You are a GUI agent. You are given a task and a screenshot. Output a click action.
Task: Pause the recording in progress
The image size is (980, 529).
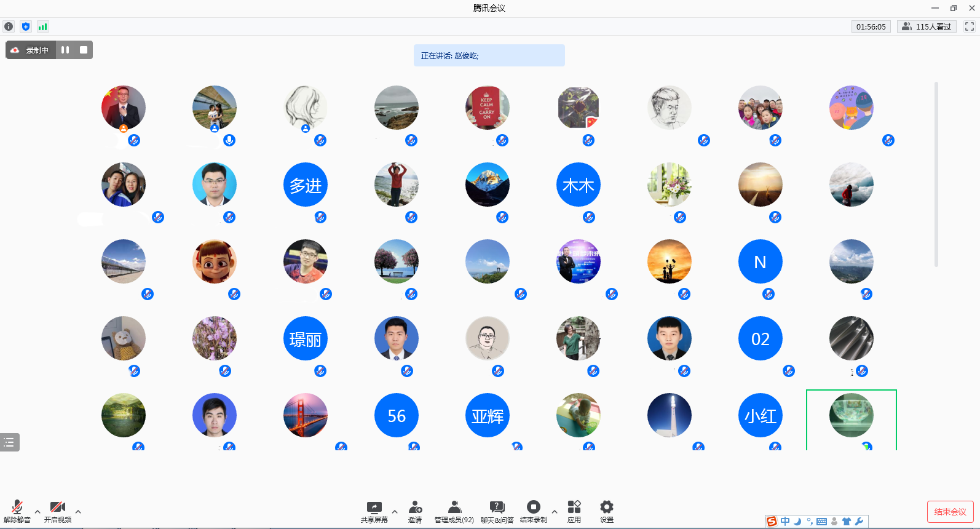coord(65,50)
